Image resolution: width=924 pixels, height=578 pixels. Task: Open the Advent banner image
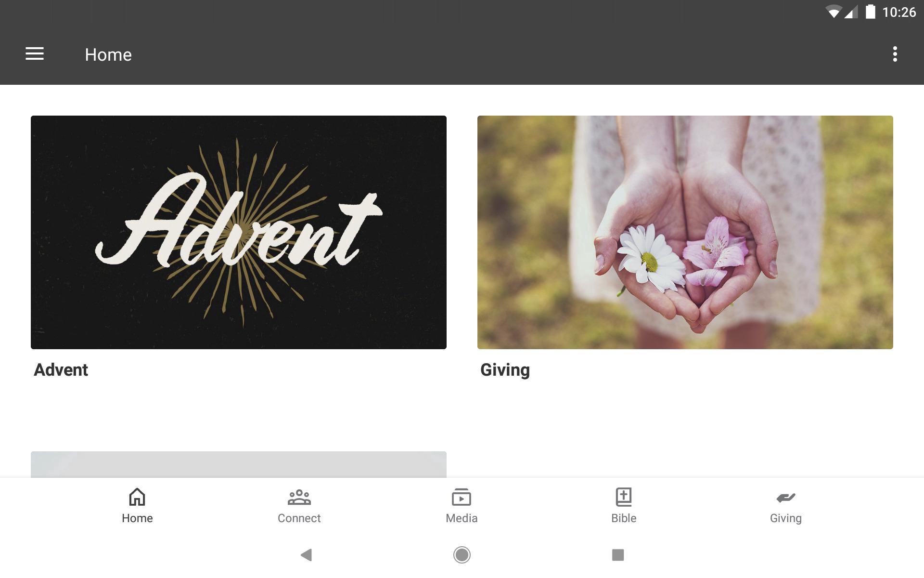point(239,232)
